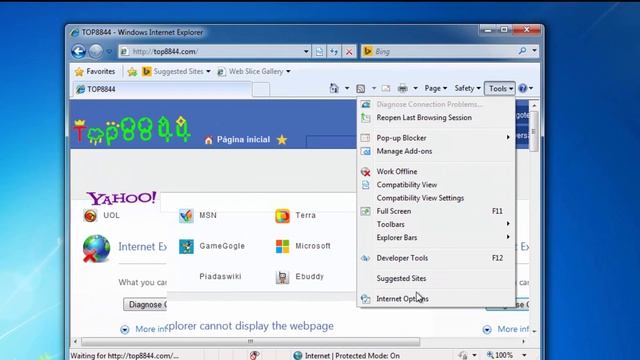Expand the Print dropdown arrow
Image resolution: width=640 pixels, height=360 pixels.
[415, 88]
